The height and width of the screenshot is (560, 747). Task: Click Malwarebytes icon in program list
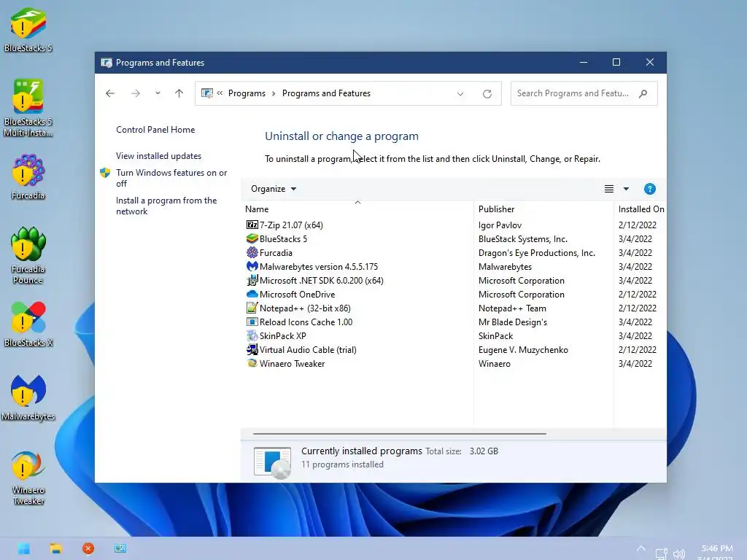click(x=252, y=266)
